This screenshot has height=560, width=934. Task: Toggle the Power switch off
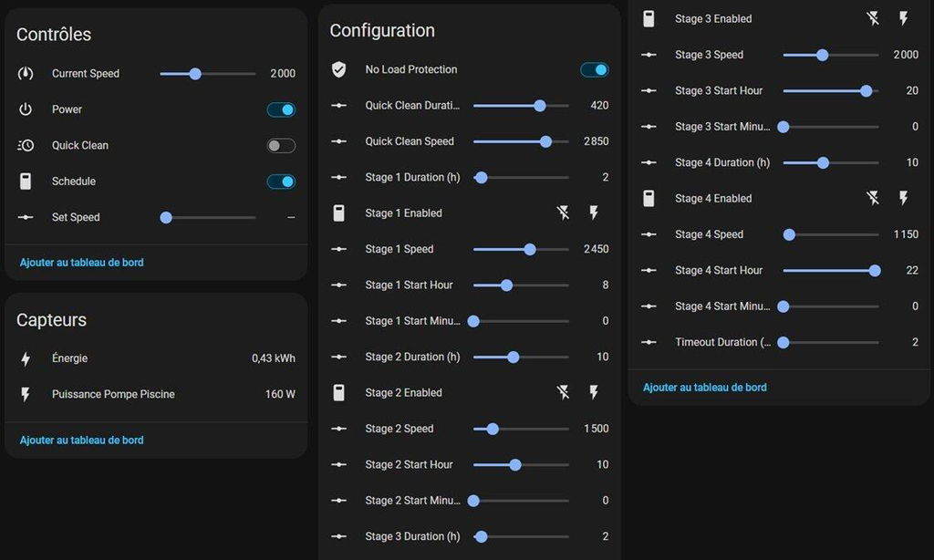pyautogui.click(x=281, y=109)
